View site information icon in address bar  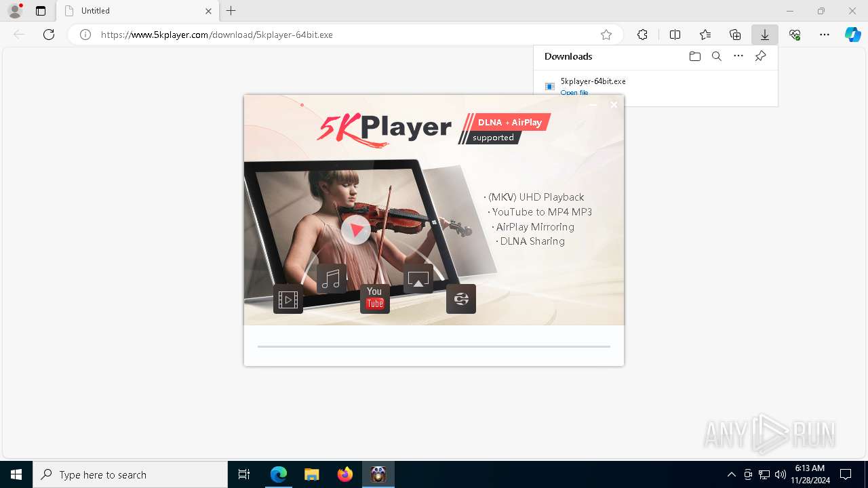click(x=85, y=35)
